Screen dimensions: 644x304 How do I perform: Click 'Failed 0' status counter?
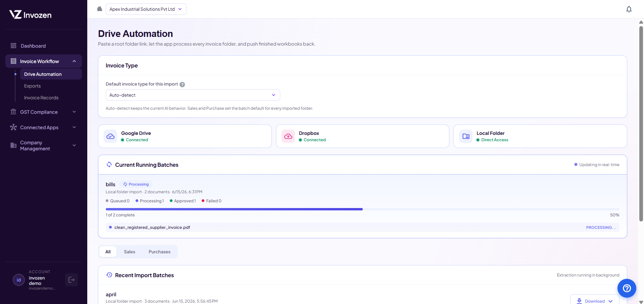(211, 201)
